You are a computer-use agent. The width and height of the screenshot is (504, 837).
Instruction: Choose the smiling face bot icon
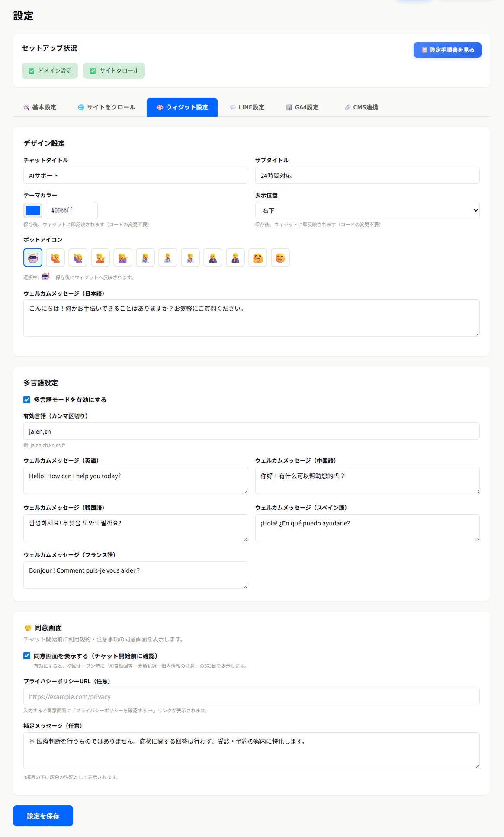[x=280, y=258]
